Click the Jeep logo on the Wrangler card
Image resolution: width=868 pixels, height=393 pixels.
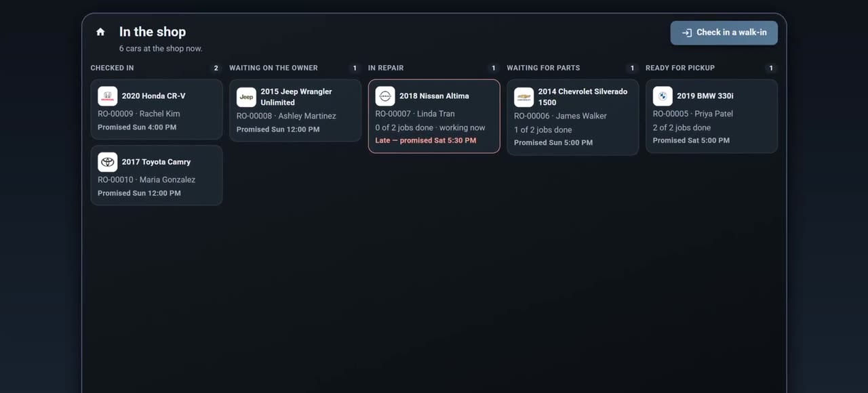[x=246, y=97]
